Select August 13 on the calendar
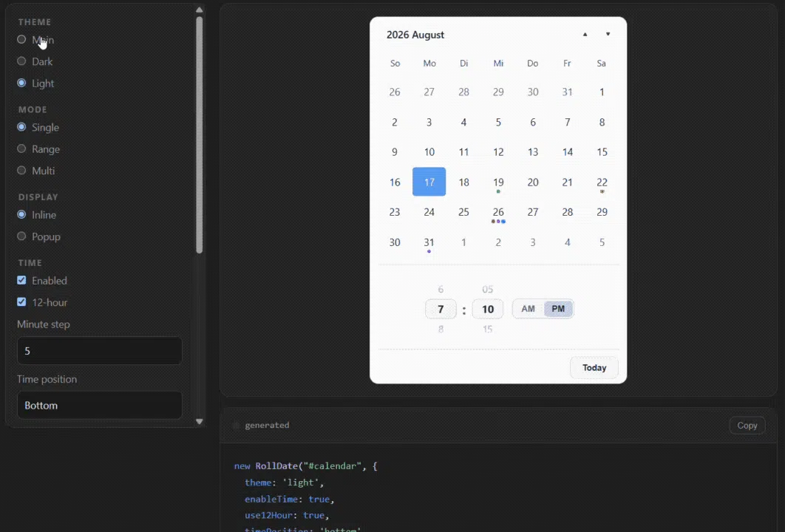This screenshot has width=785, height=532. [x=533, y=152]
